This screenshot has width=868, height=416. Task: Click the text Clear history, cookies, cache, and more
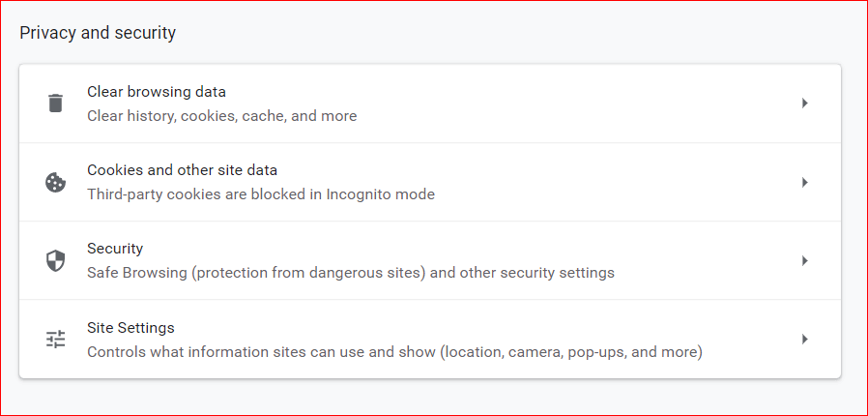[222, 116]
